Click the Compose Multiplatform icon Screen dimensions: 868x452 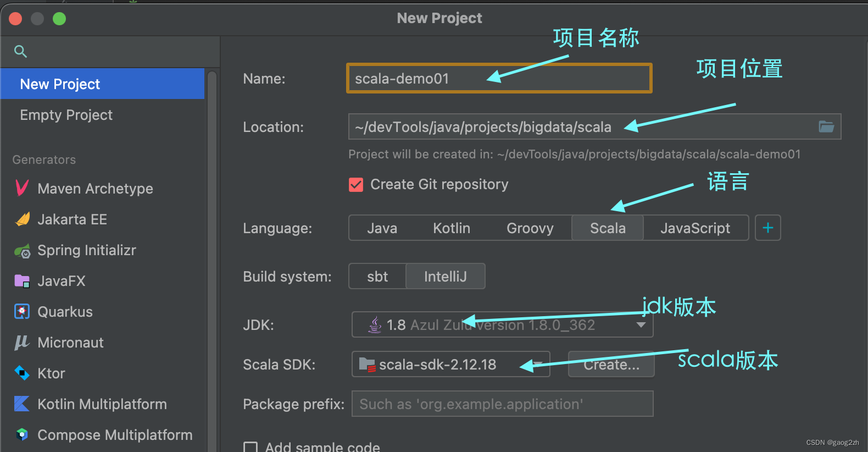coord(21,435)
